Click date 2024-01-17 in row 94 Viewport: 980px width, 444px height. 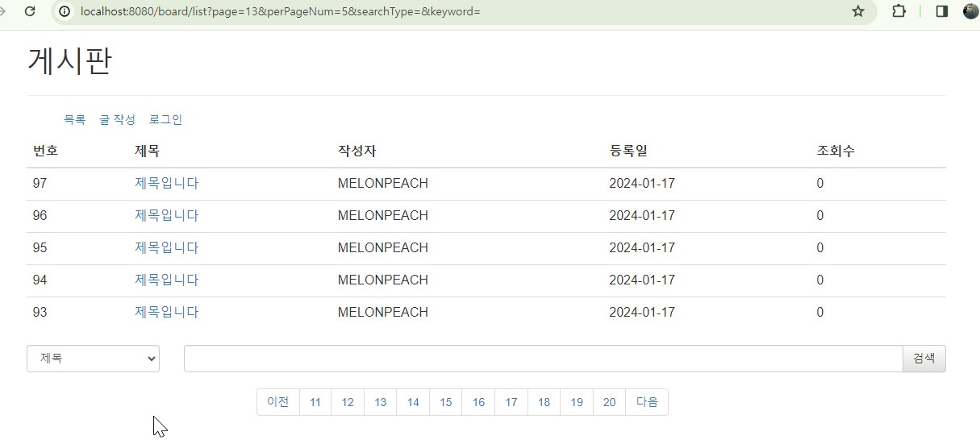coord(642,280)
